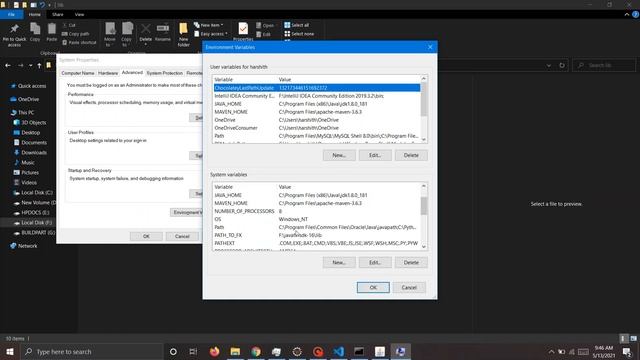Click Copy path in the ribbon
This screenshot has width=640, height=360.
76,34
